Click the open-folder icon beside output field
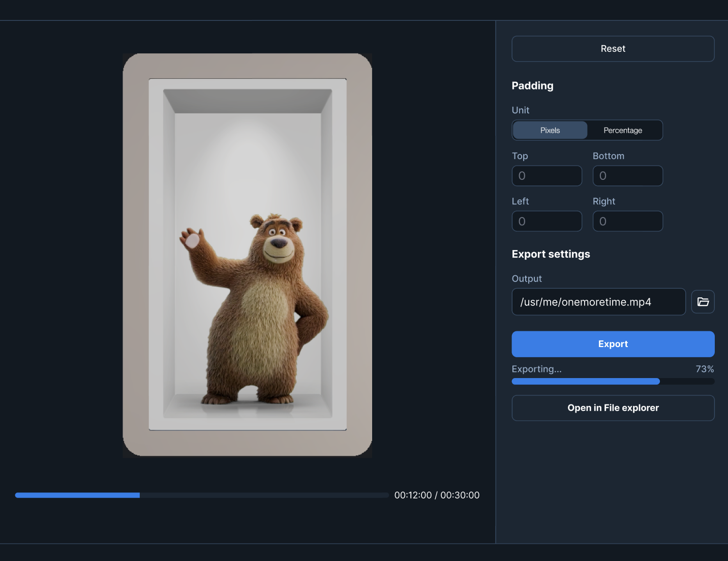 click(703, 301)
